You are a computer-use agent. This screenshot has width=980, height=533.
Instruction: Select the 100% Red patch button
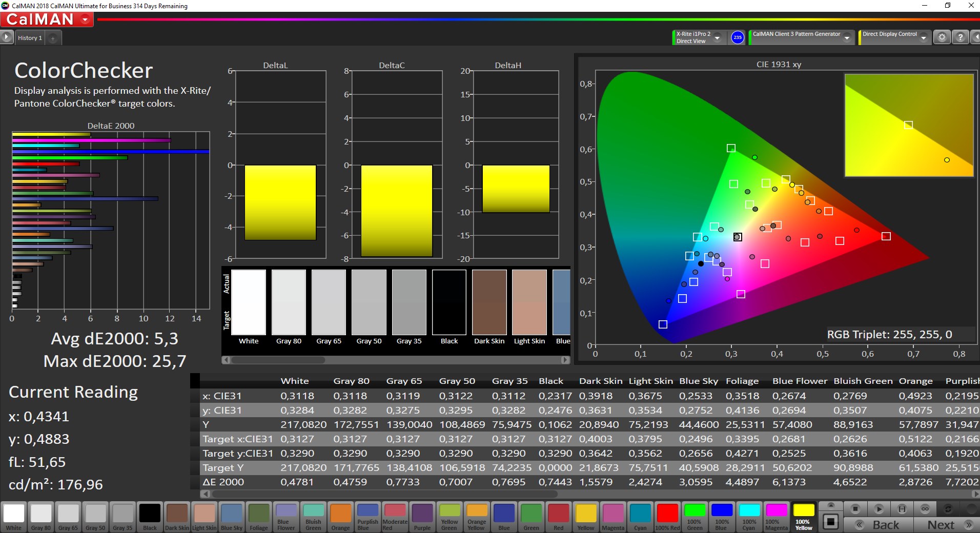point(667,517)
